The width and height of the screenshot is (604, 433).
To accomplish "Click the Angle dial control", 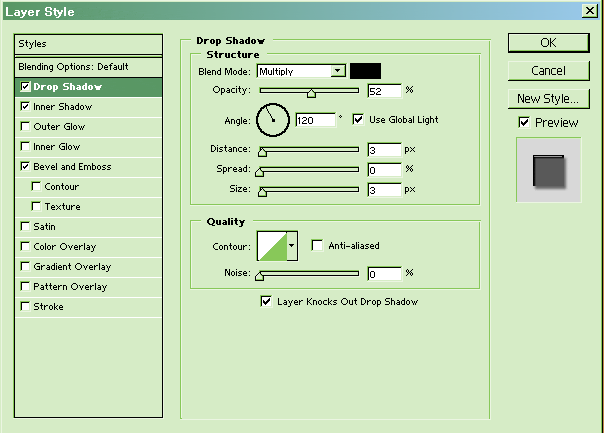I will coord(271,120).
